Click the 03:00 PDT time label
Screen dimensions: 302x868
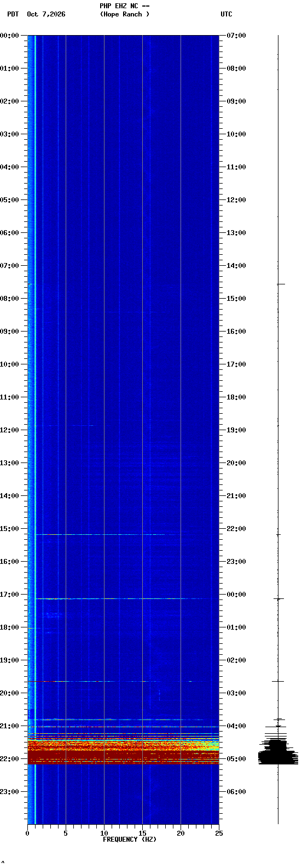(x=9, y=134)
